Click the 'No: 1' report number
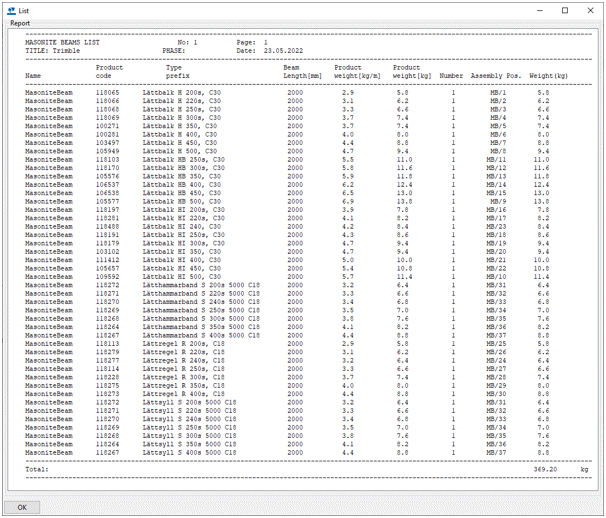606x518 pixels. 187,43
